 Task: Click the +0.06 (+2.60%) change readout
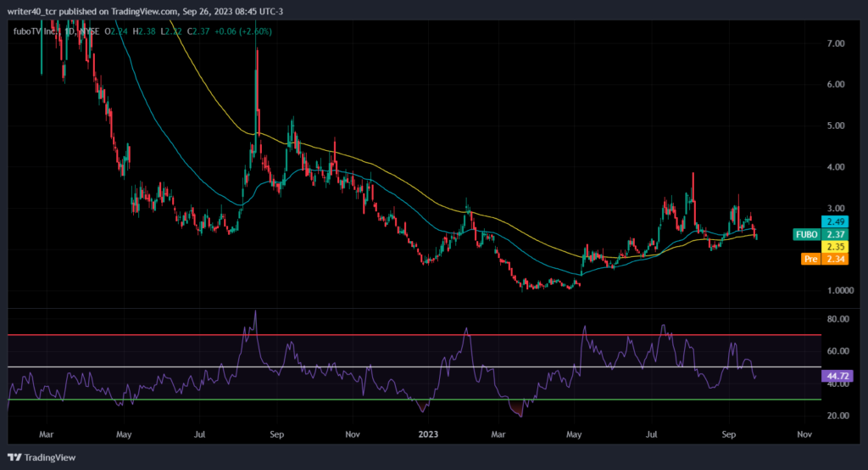tap(243, 31)
